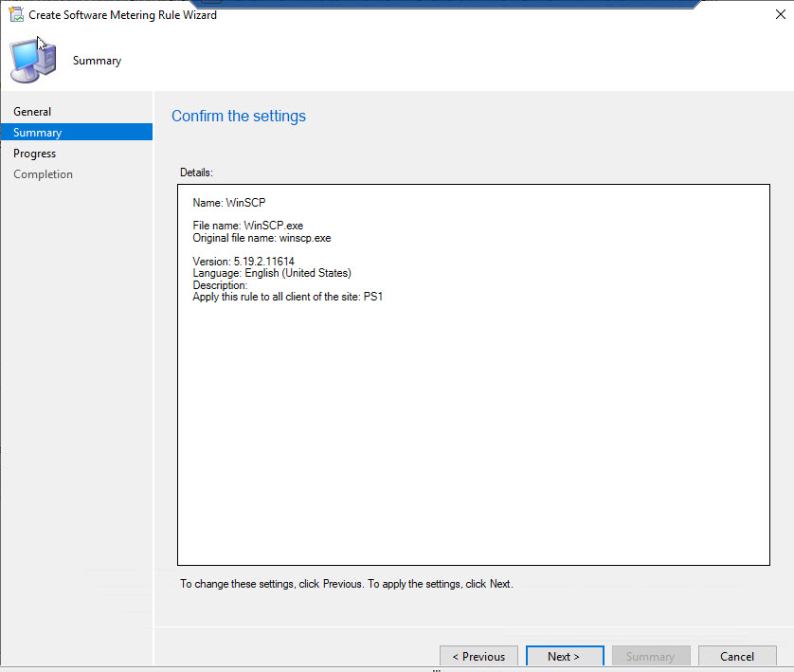Select the Completion step in sidebar
Image resolution: width=794 pixels, height=672 pixels.
point(43,174)
